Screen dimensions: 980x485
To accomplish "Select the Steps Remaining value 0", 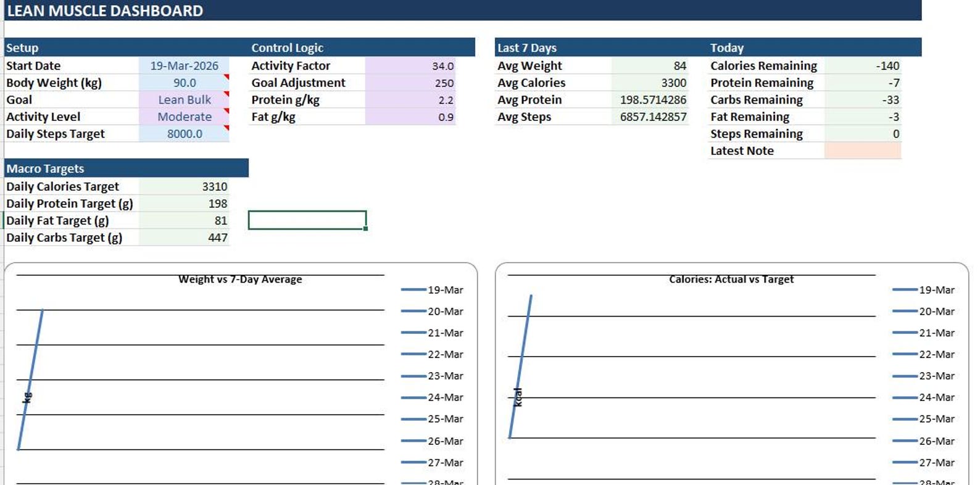I will pyautogui.click(x=863, y=134).
